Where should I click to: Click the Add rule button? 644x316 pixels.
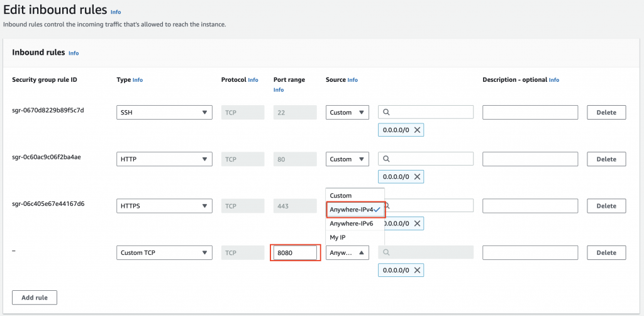[x=35, y=297]
